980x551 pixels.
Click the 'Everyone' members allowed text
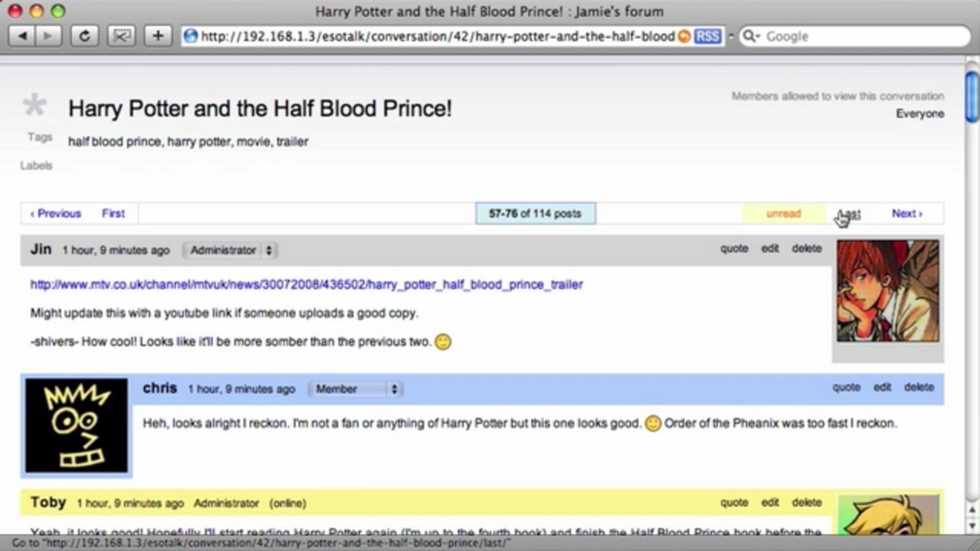pyautogui.click(x=920, y=113)
